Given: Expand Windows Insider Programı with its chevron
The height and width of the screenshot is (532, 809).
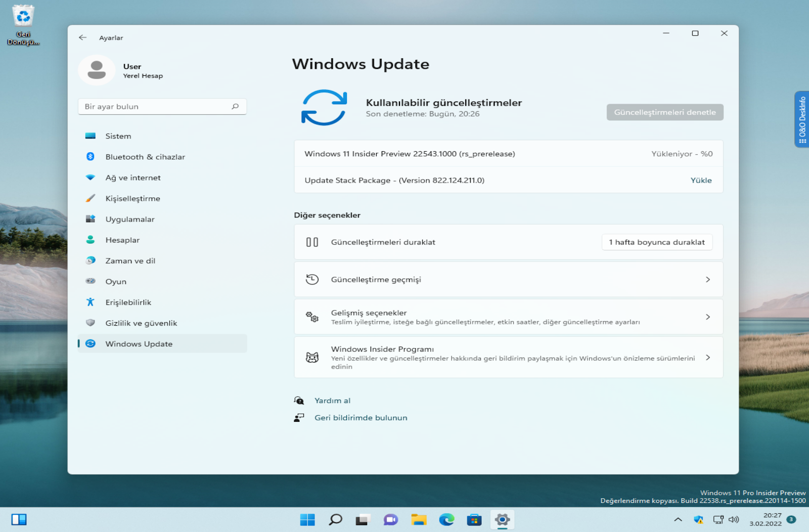Looking at the screenshot, I should pyautogui.click(x=708, y=358).
